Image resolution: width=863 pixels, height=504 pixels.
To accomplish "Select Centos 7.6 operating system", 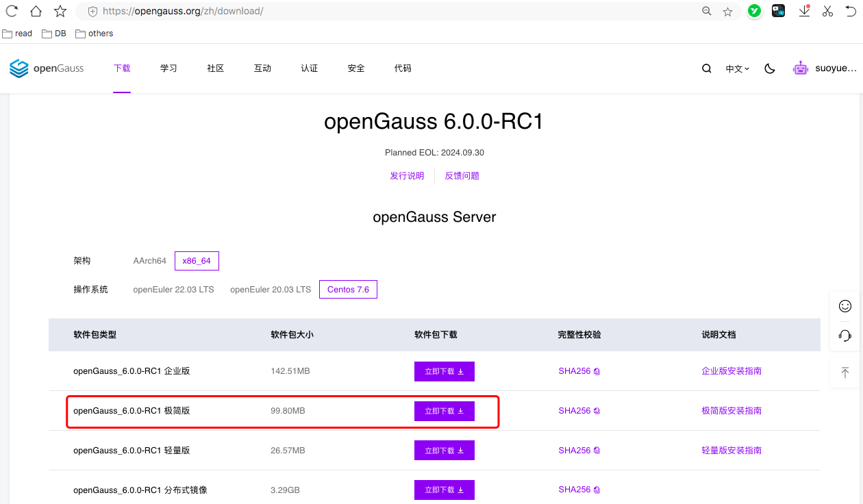I will pyautogui.click(x=348, y=290).
